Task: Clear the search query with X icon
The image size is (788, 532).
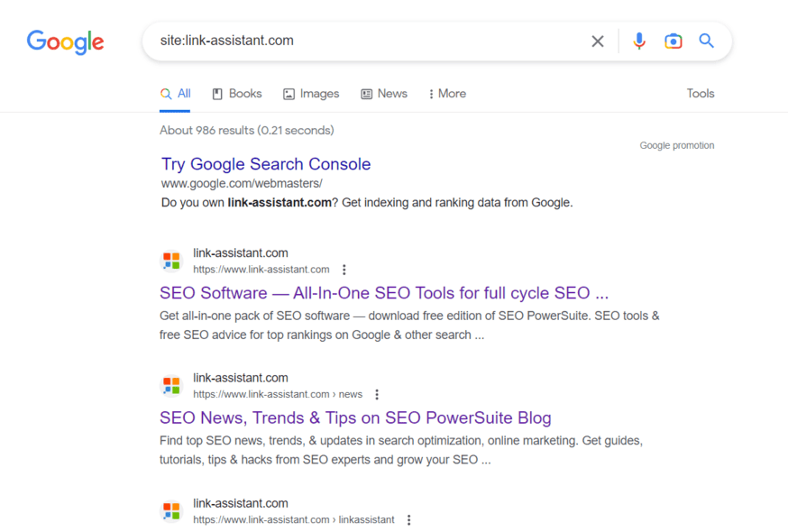Action: pyautogui.click(x=598, y=41)
